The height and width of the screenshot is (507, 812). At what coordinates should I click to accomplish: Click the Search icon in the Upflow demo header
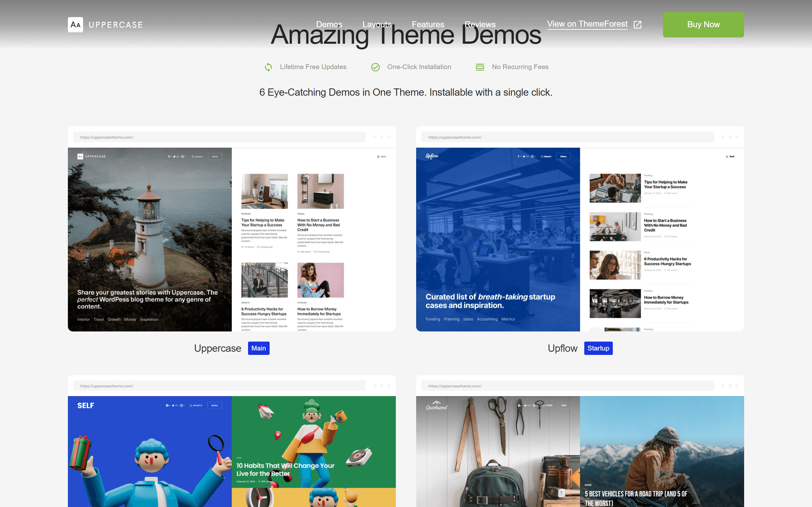[543, 157]
